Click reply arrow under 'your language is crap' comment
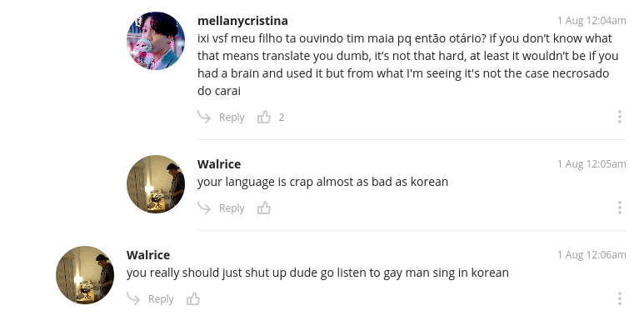 204,208
